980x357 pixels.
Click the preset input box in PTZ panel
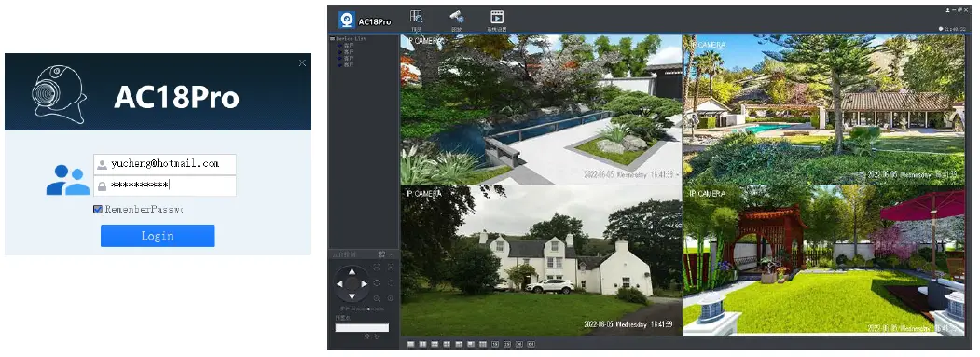(x=362, y=327)
